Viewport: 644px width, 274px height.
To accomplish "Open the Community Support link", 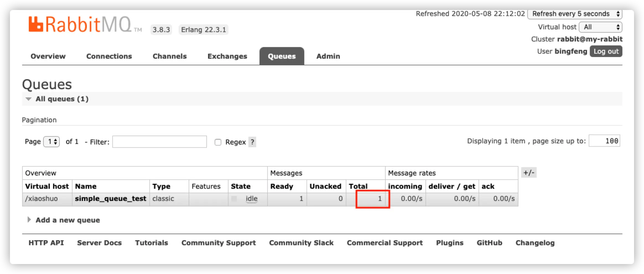I will [x=219, y=243].
